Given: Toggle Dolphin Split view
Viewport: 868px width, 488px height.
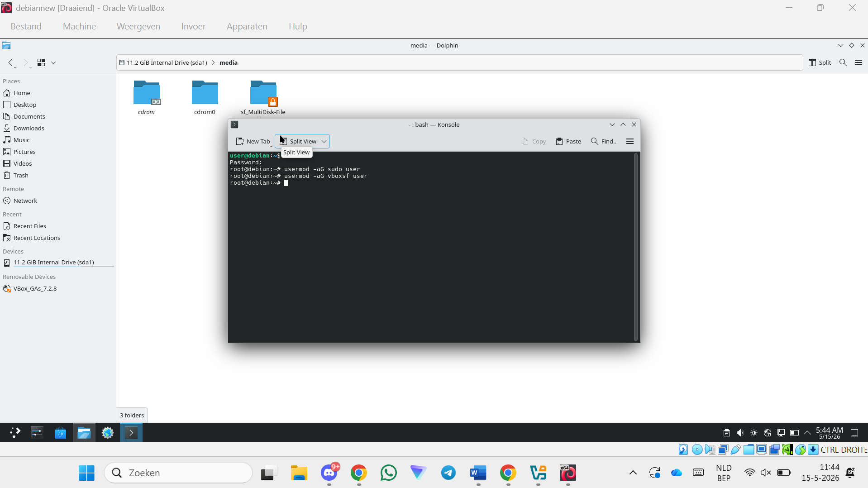Looking at the screenshot, I should [820, 62].
